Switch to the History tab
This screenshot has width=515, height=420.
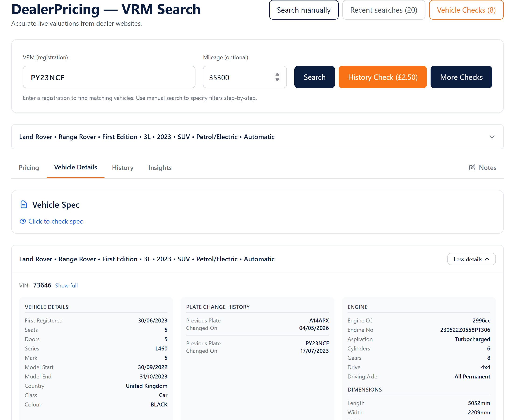123,168
